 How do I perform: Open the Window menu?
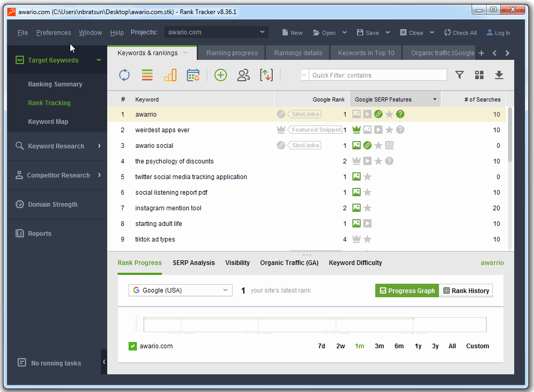click(90, 33)
